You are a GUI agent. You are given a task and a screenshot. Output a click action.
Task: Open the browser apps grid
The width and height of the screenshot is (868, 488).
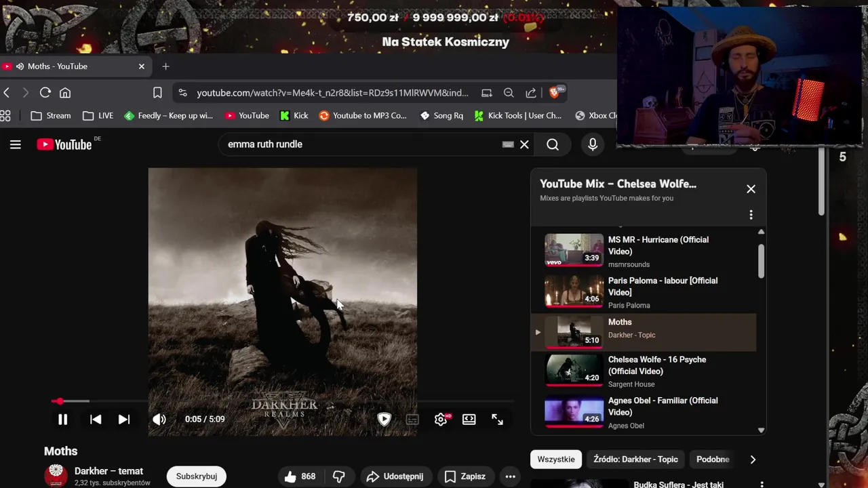click(5, 116)
